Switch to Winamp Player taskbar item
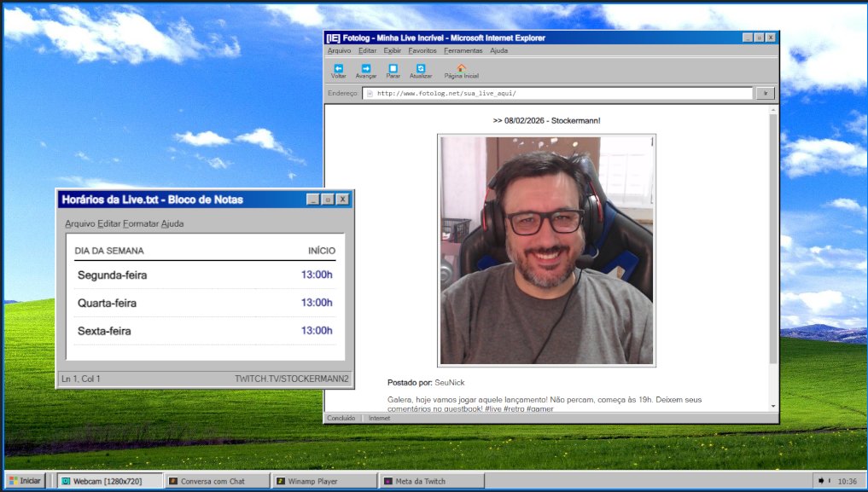 (324, 481)
